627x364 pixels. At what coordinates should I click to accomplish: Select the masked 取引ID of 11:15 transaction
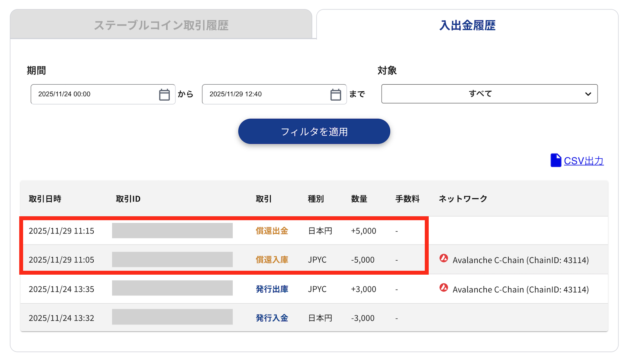(x=172, y=231)
